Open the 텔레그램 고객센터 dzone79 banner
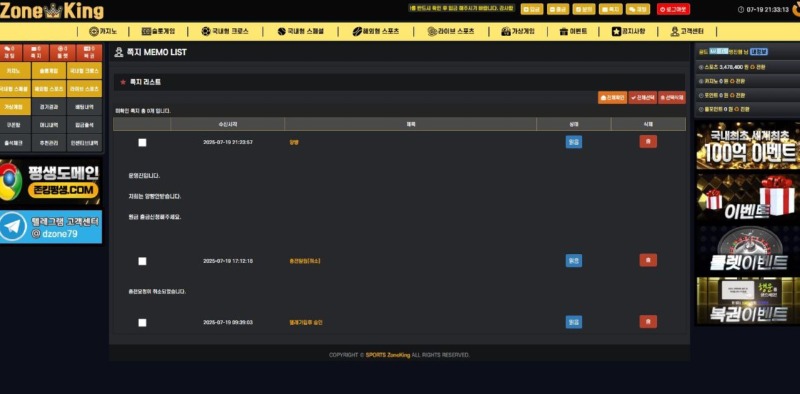This screenshot has width=800, height=394. tap(51, 227)
